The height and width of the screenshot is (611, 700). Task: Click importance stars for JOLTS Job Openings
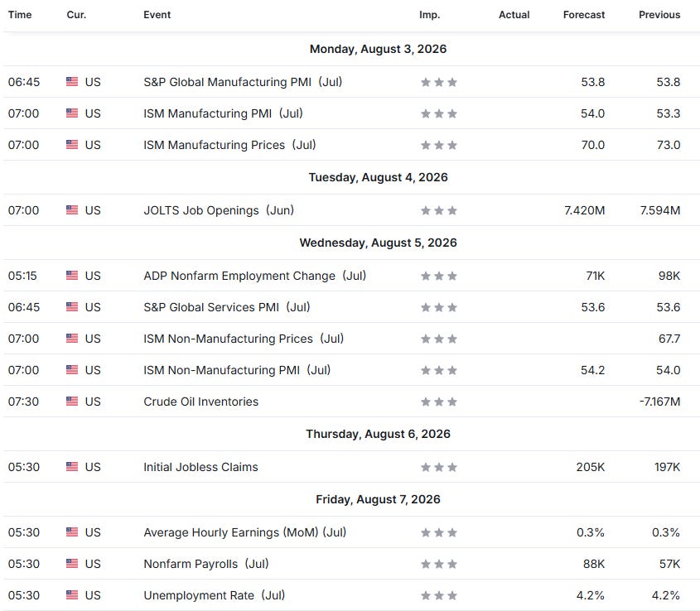(439, 210)
